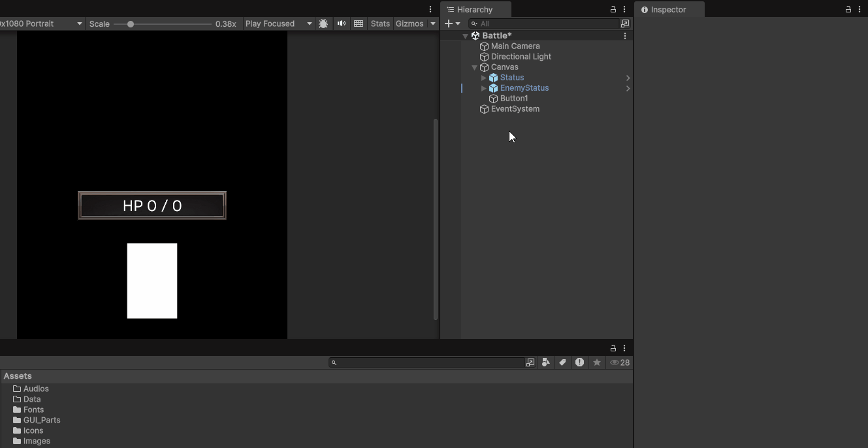Click the Gizmos button
This screenshot has height=448, width=868.
point(410,24)
